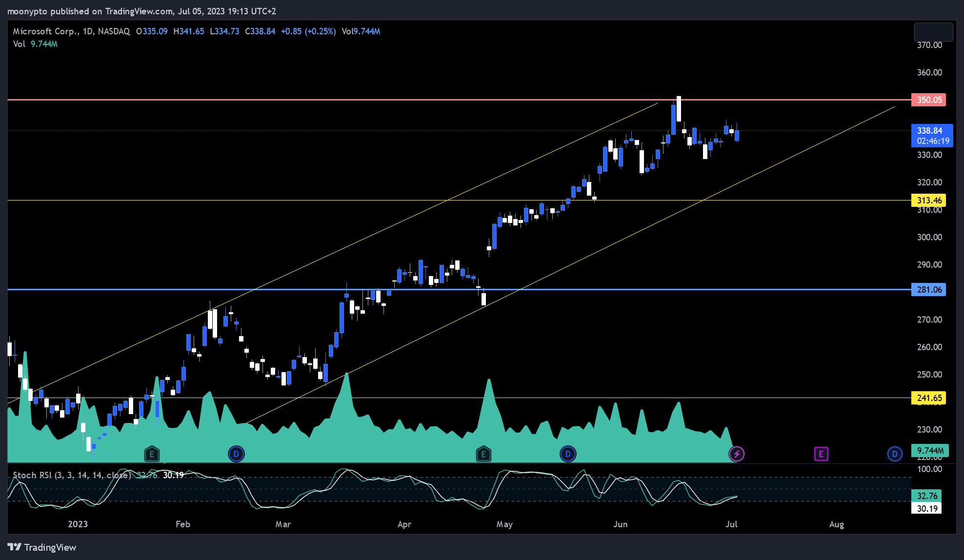964x560 pixels.
Task: Click the countdown timer 02:46:19
Action: (933, 141)
